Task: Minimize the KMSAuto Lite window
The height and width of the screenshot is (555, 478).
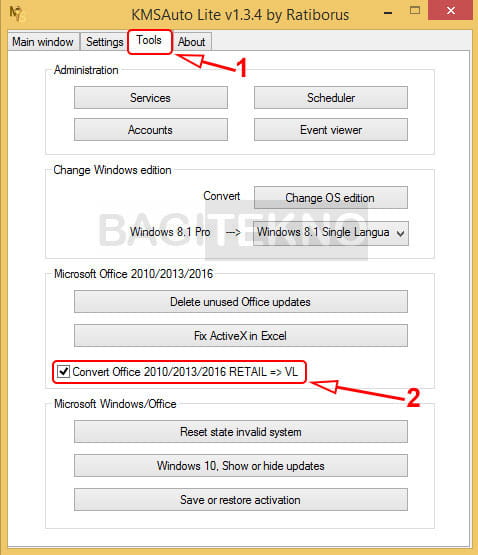Action: click(x=388, y=12)
